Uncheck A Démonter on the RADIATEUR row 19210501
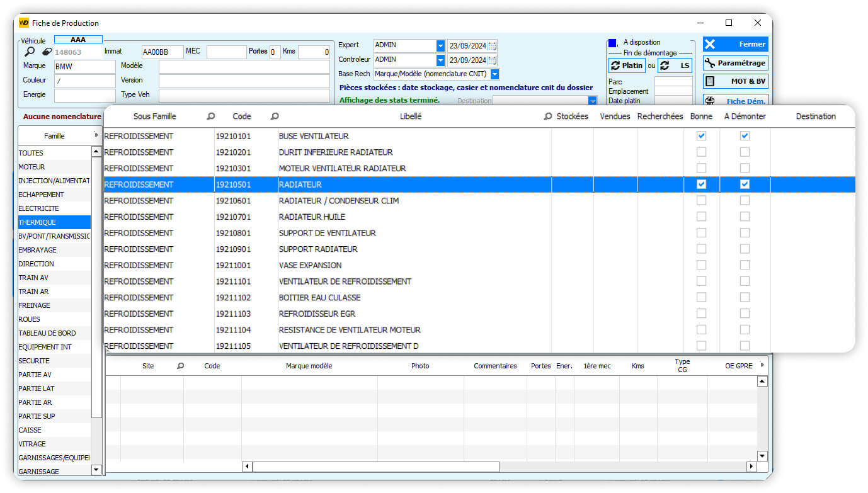Image resolution: width=868 pixels, height=493 pixels. tap(745, 184)
